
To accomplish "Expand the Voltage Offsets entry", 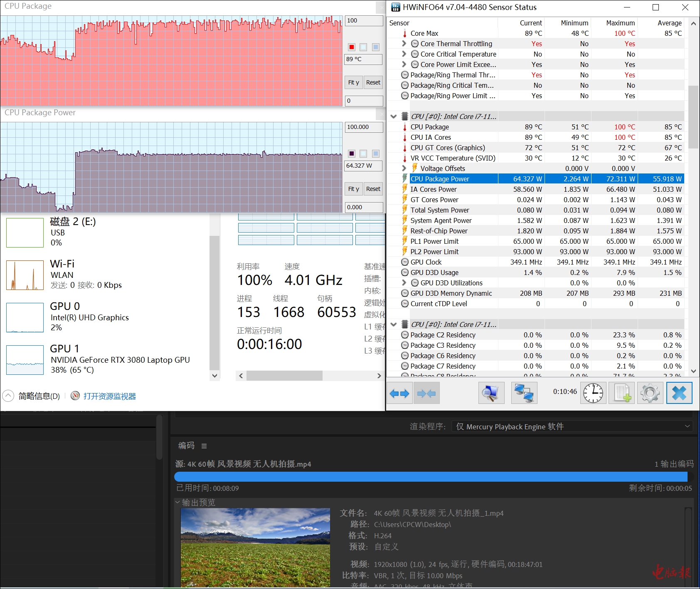I will [x=404, y=168].
